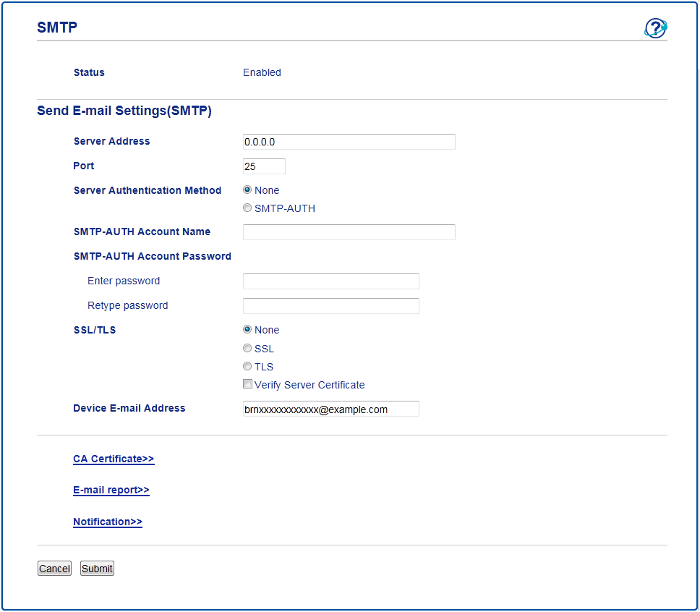The height and width of the screenshot is (612, 700).
Task: Click the Enabled status text
Action: (x=262, y=72)
